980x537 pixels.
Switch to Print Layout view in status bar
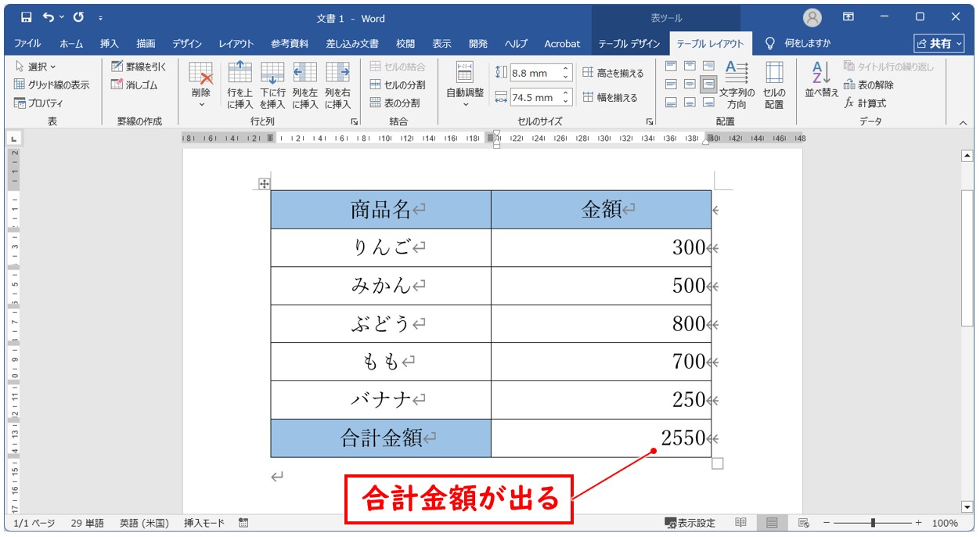(x=772, y=523)
